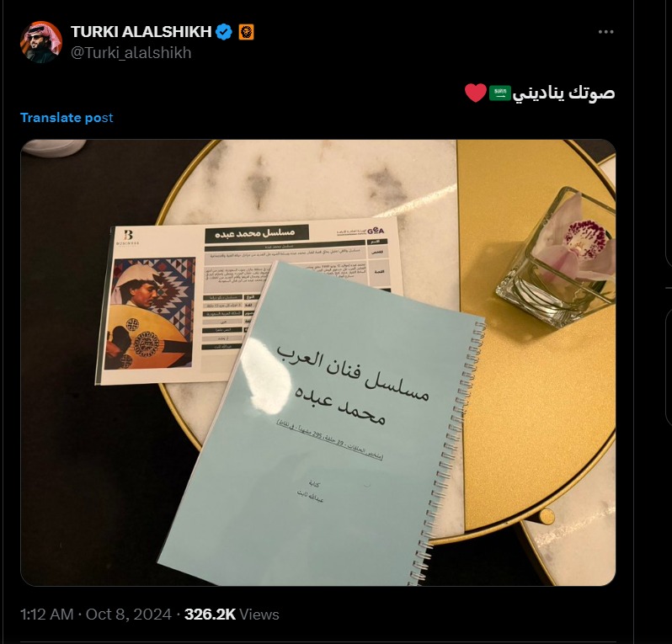
Task: Click the blue verified checkmark badge
Action: tap(224, 32)
